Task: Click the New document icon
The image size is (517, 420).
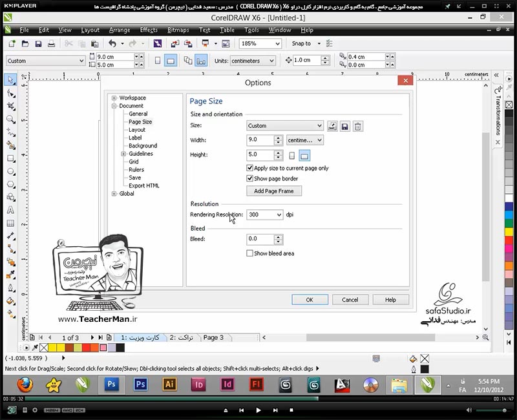Action: pos(12,43)
